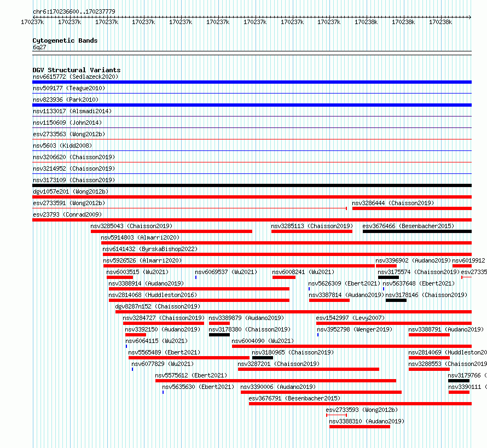Open nsv3206620 (Chaisson2019) variant
The image size is (487, 448).
[x=74, y=157]
